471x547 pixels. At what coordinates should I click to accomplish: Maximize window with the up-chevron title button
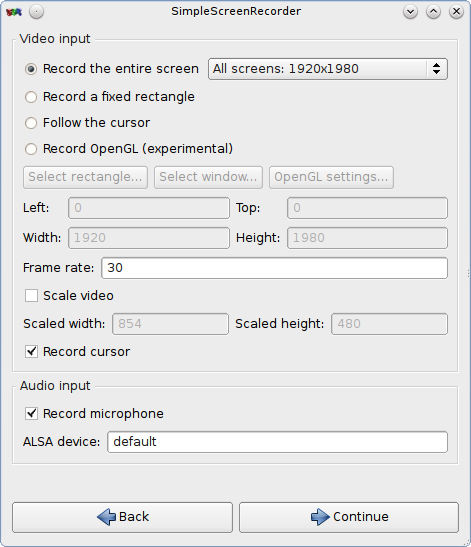[x=433, y=12]
